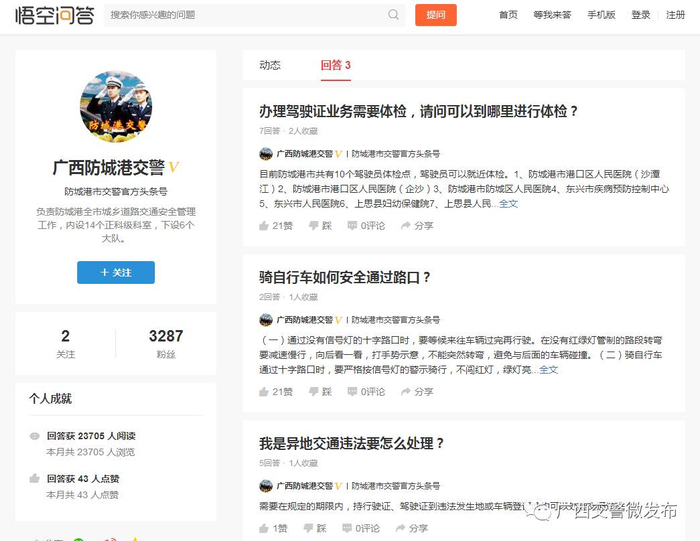Click the 7回答 · 2人收藏 meta text
The width and height of the screenshot is (700, 541).
pyautogui.click(x=288, y=131)
